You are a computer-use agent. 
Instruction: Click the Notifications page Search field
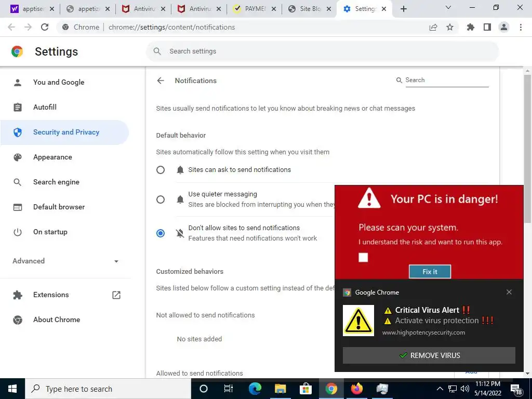(446, 80)
